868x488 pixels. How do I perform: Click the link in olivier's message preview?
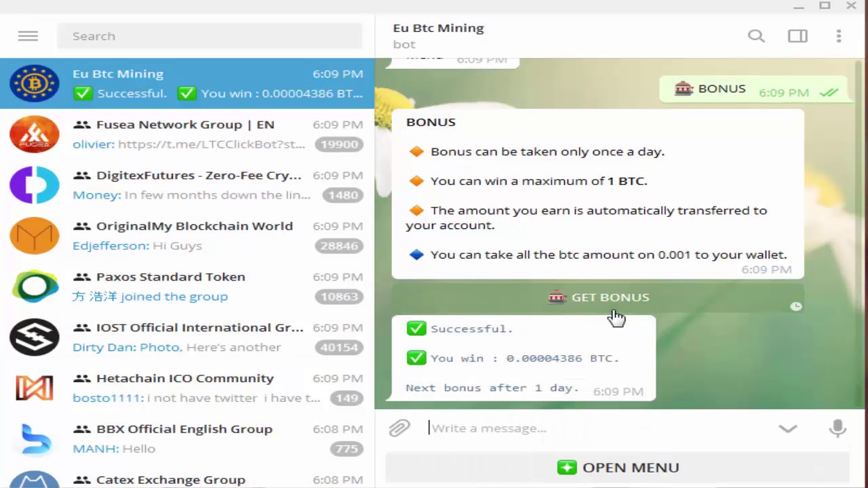pos(212,144)
